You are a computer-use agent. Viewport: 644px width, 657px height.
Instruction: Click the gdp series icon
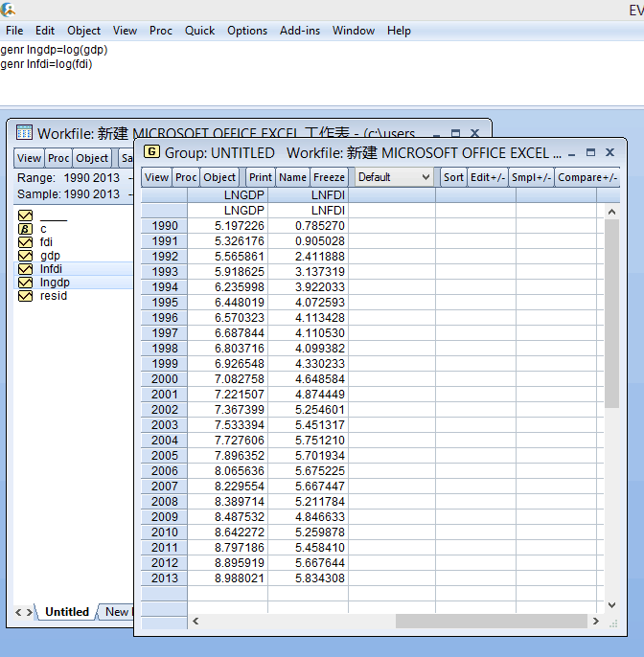click(x=26, y=256)
